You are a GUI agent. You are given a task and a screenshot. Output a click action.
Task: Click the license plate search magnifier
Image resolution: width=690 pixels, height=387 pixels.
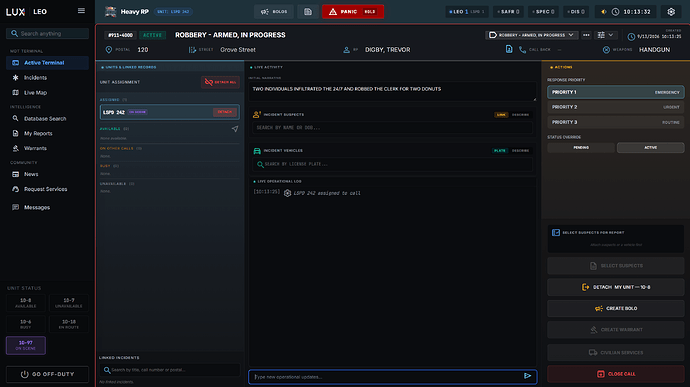[x=260, y=164]
